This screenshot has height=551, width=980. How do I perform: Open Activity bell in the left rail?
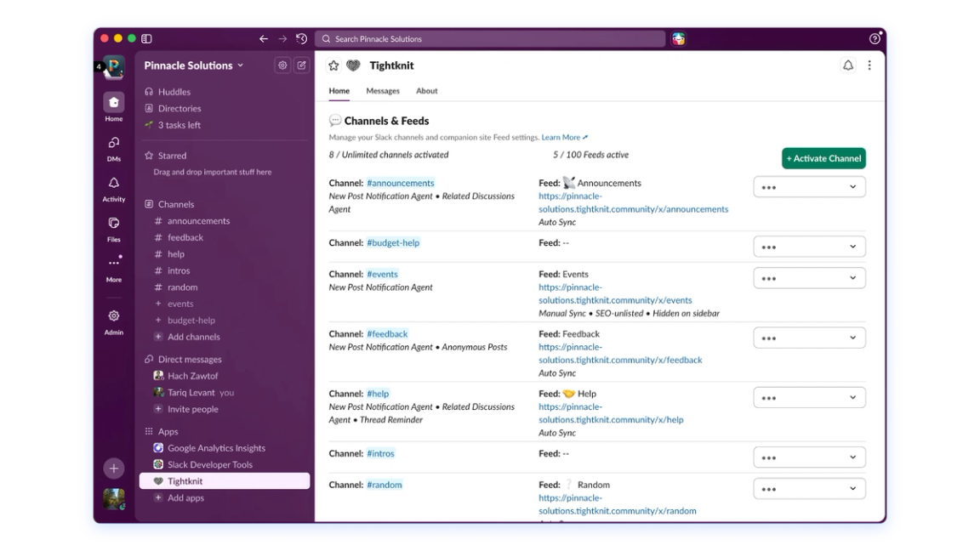click(114, 190)
